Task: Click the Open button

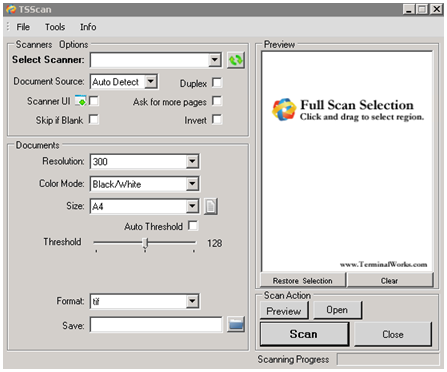Action: pos(337,310)
